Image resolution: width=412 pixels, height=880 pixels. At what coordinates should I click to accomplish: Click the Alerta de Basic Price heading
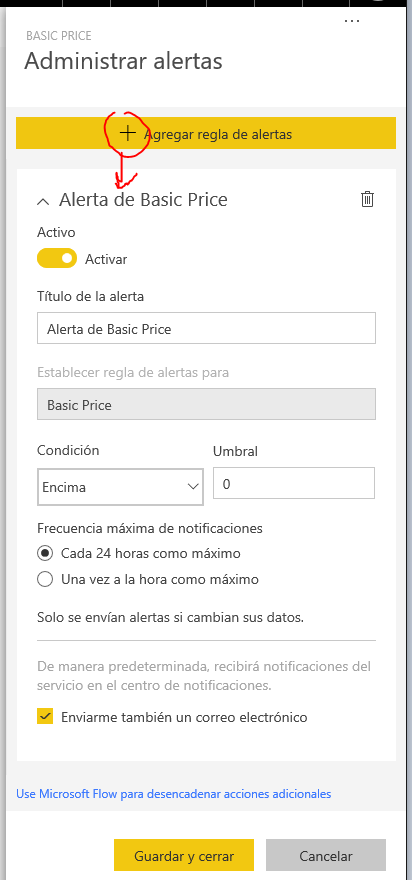(143, 200)
